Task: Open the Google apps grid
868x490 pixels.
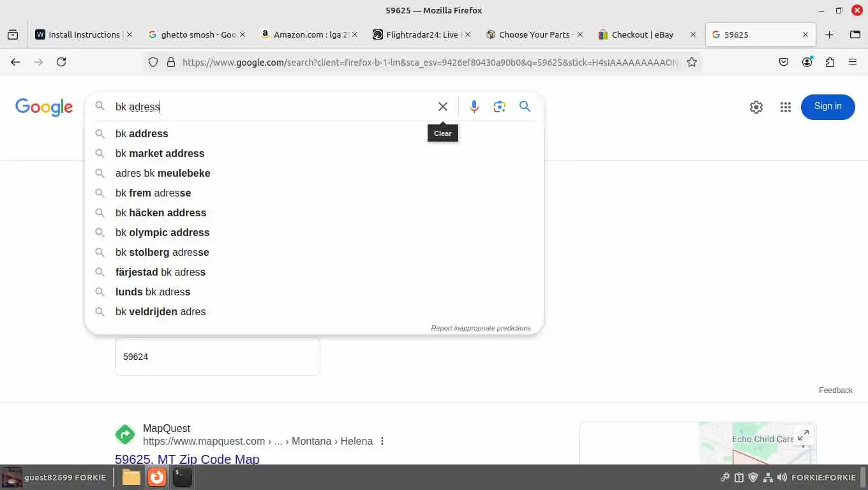Action: (786, 107)
